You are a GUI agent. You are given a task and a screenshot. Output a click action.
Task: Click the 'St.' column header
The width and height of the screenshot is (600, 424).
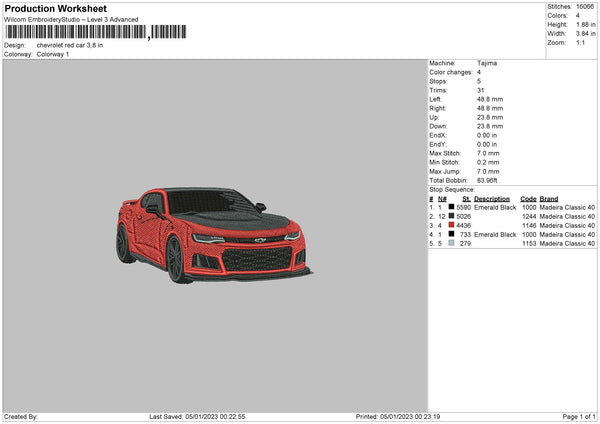coord(466,199)
